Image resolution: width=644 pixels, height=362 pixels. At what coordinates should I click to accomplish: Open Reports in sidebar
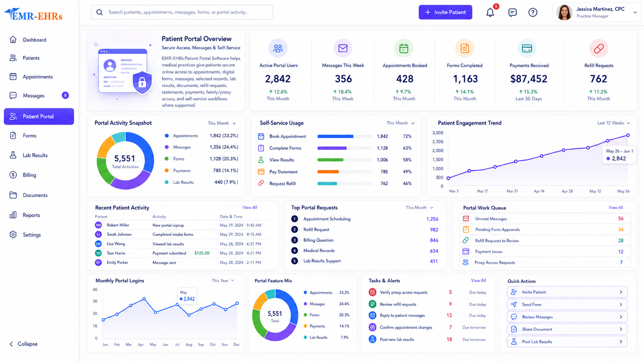pyautogui.click(x=39, y=215)
